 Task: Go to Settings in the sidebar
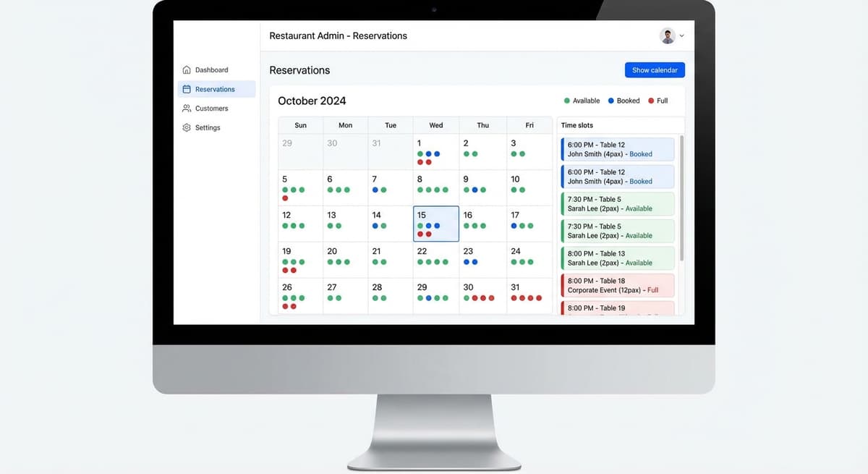(207, 128)
